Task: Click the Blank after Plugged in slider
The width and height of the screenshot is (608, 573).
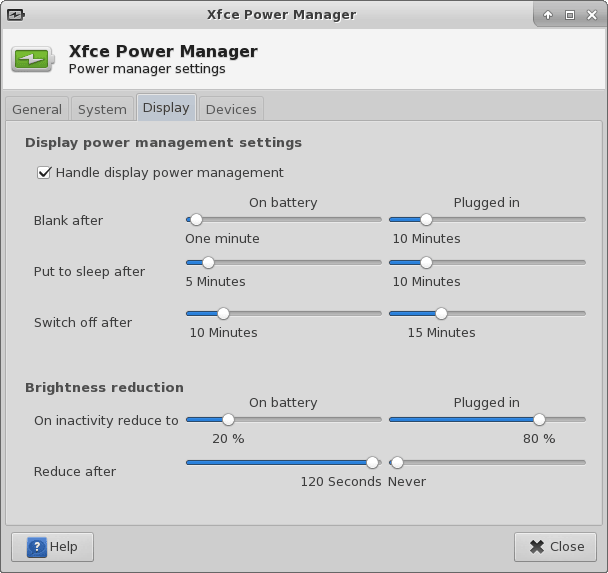Action: [x=426, y=219]
